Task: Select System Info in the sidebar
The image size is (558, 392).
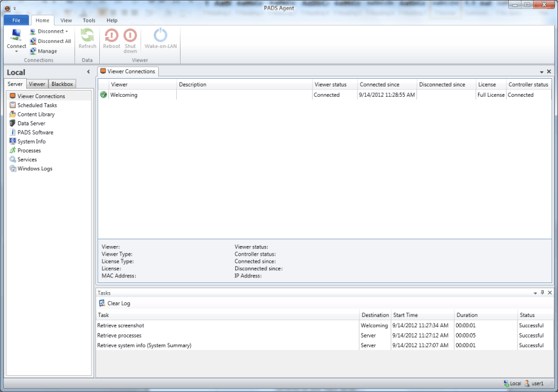Action: click(31, 142)
